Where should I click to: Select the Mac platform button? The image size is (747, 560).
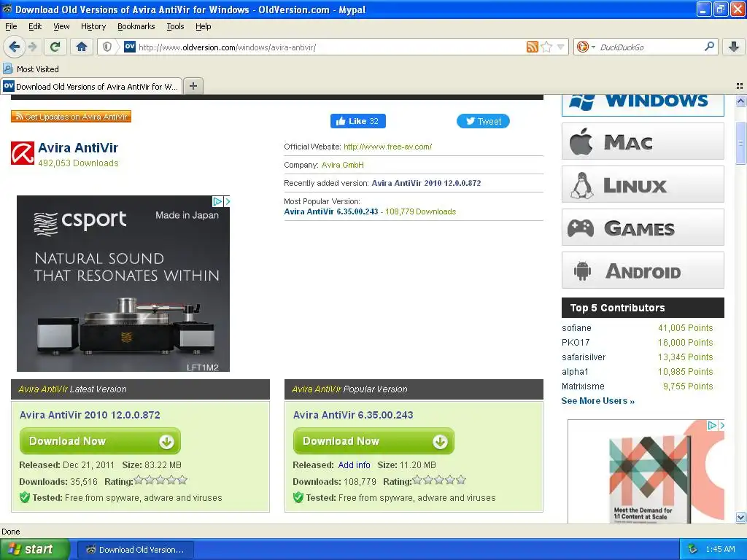coord(643,141)
